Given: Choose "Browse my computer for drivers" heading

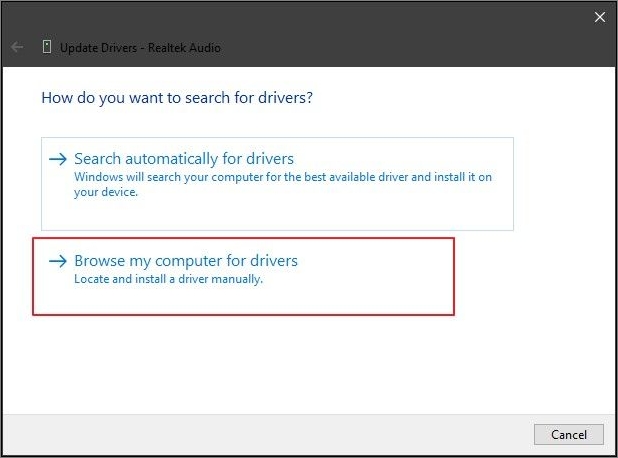Looking at the screenshot, I should [186, 261].
